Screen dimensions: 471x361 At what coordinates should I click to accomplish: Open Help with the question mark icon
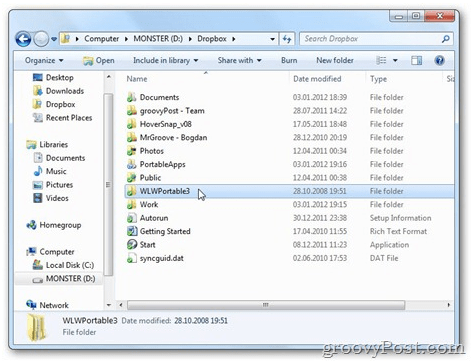point(439,60)
